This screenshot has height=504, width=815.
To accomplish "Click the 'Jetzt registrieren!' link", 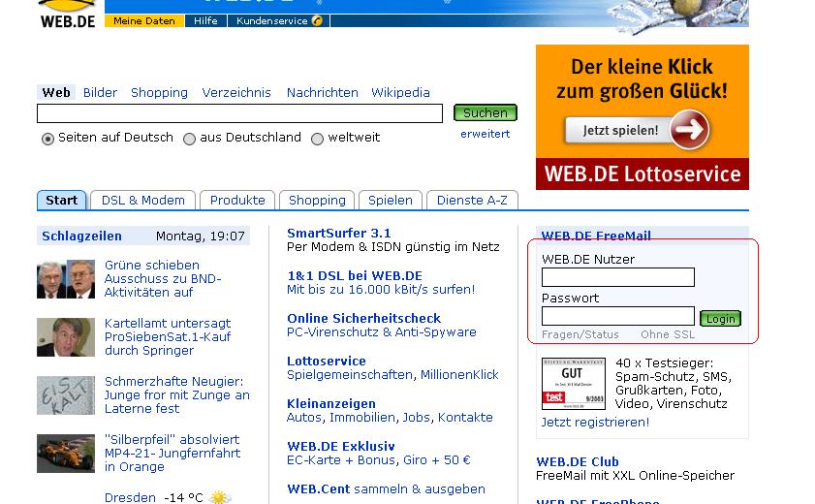I will tap(595, 422).
